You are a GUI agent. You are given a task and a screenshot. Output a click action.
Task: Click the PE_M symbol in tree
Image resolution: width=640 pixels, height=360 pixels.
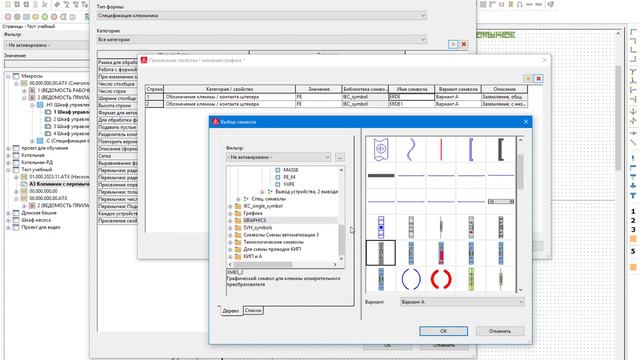coord(289,177)
